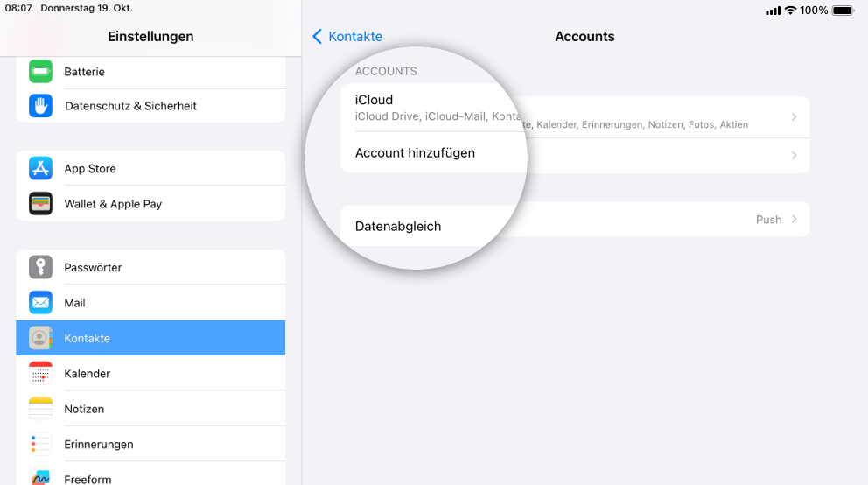This screenshot has width=868, height=485.
Task: Tap the date Donnerstag 19. Okt.
Action: [x=87, y=8]
